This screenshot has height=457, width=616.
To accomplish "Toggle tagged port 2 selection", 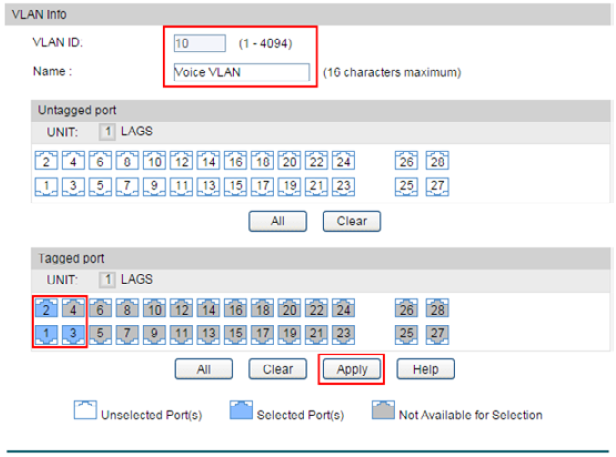I will pyautogui.click(x=46, y=308).
